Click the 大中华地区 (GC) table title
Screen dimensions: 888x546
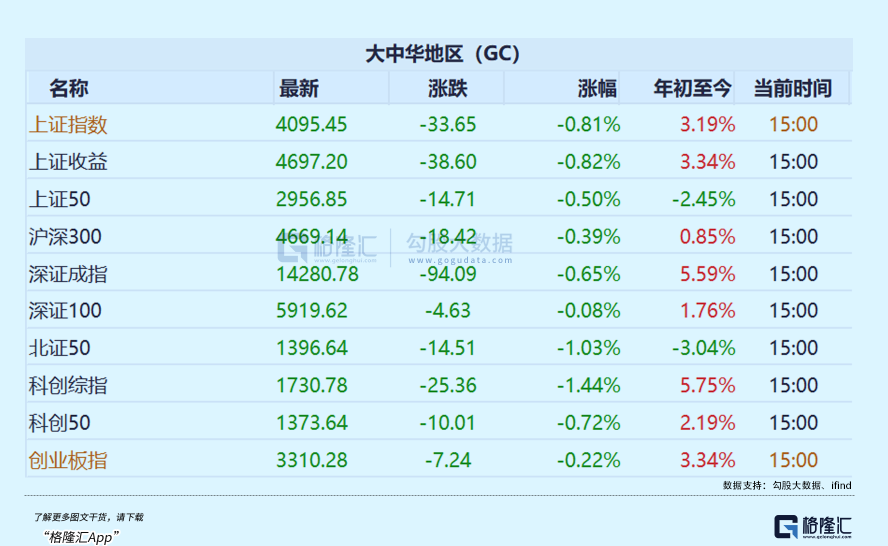[x=441, y=54]
